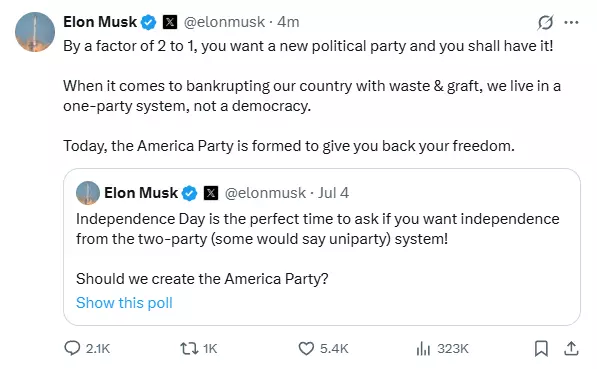Click the Jul 4 date on quoted tweet

[333, 193]
